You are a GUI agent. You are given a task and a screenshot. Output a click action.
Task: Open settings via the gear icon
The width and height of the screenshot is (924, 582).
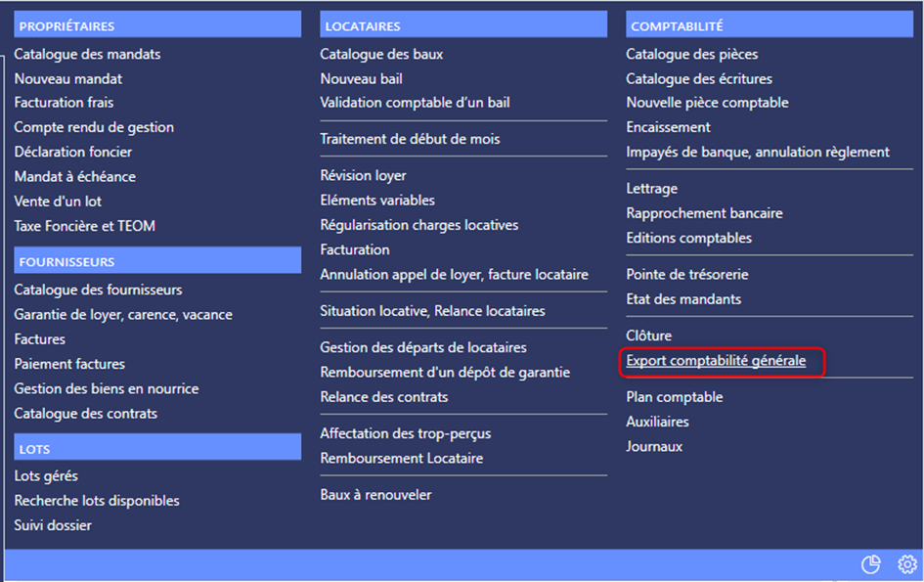pos(907,564)
